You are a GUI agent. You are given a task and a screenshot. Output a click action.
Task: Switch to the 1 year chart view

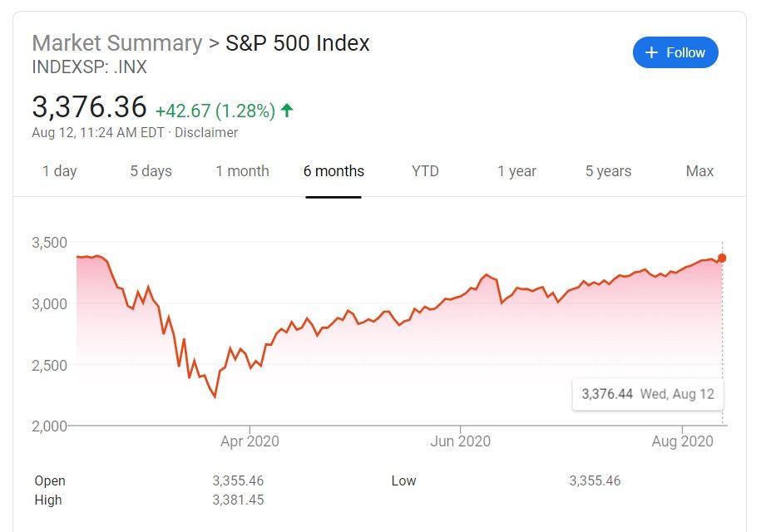point(516,171)
